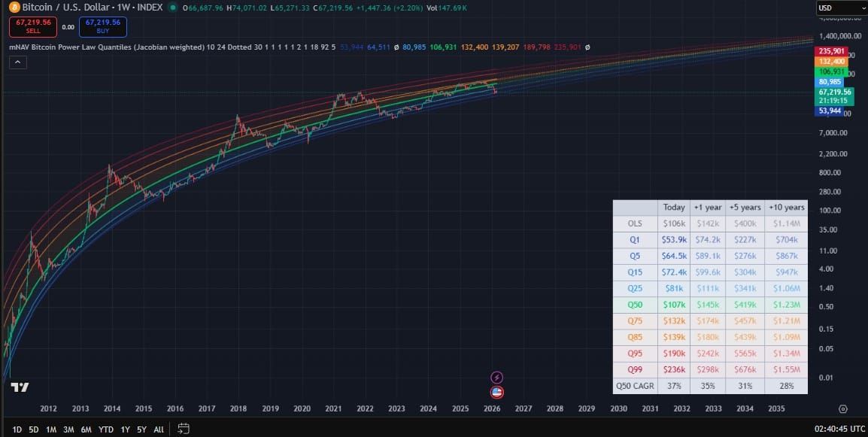Collapse the indicator legend using the up-arrow chevron
This screenshot has height=437, width=868.
pyautogui.click(x=17, y=62)
